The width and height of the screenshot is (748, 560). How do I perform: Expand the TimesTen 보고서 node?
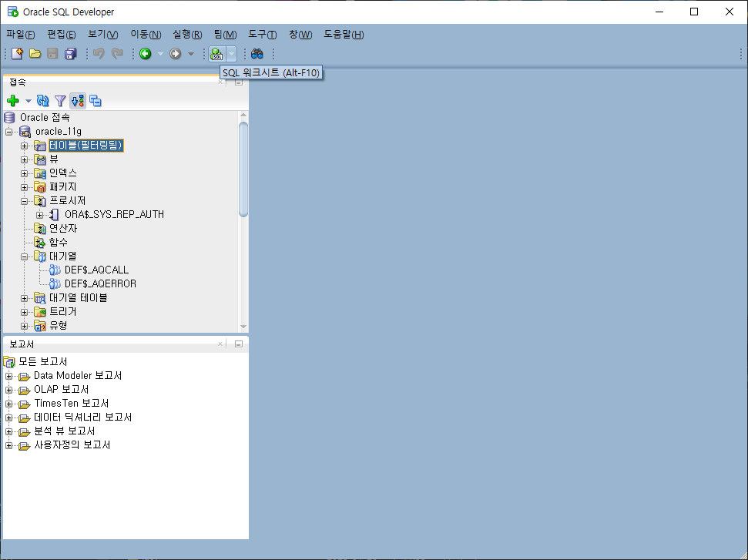point(8,404)
